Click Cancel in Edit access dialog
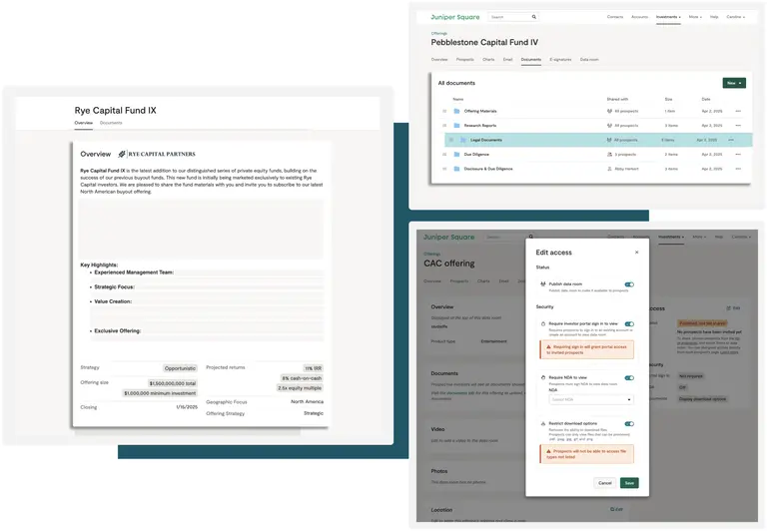 point(604,483)
